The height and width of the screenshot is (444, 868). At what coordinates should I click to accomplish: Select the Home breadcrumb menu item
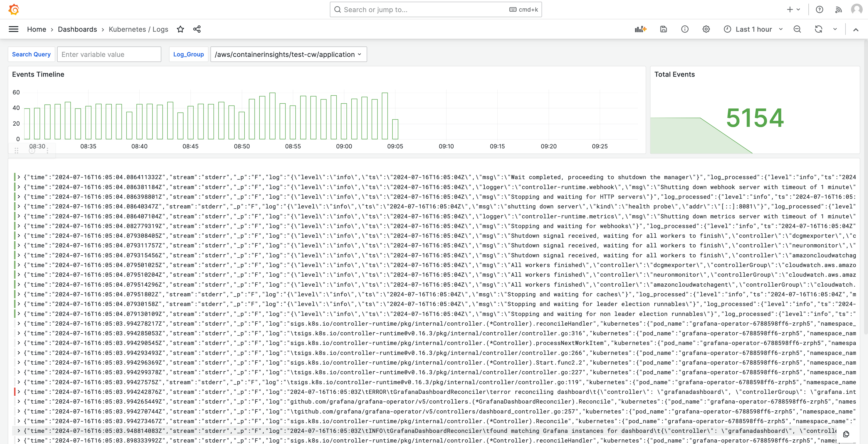(x=36, y=29)
